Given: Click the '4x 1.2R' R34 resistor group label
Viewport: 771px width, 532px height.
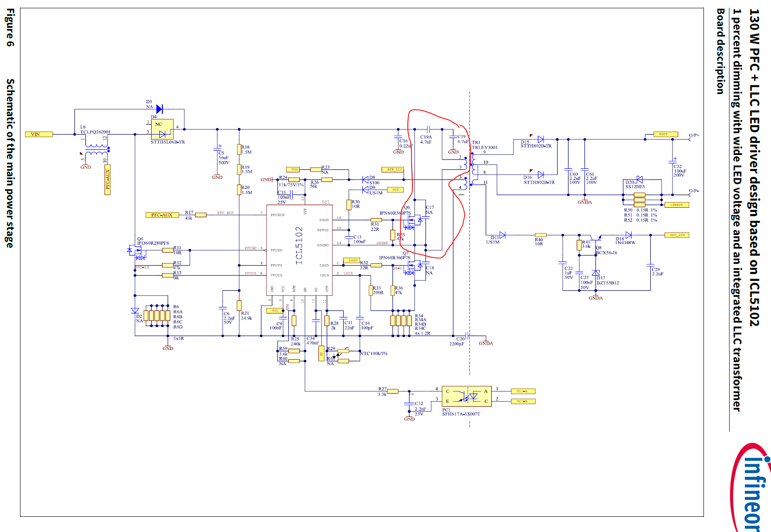Looking at the screenshot, I should point(423,333).
